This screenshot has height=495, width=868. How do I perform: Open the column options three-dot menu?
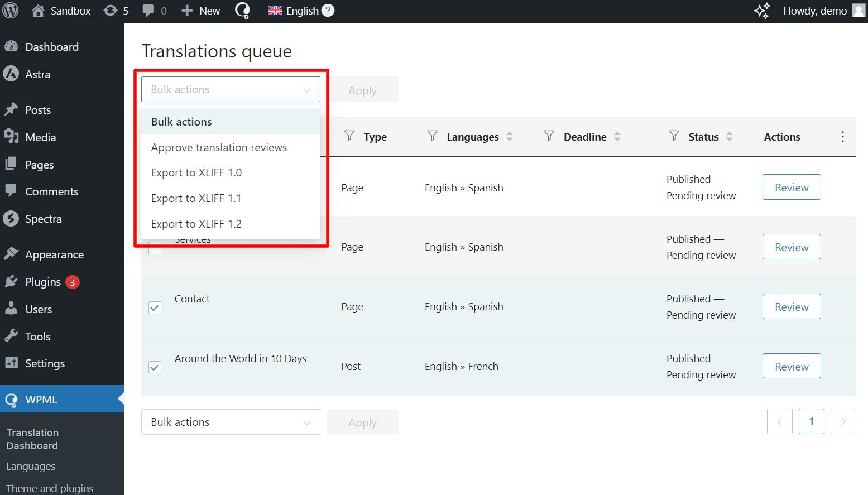click(x=843, y=137)
